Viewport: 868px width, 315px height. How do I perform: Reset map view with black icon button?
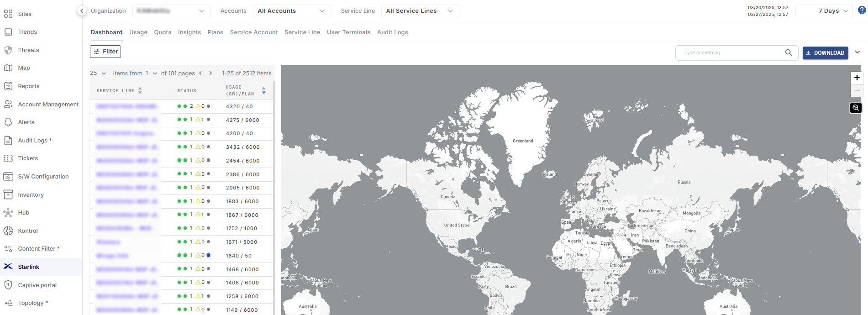point(856,108)
